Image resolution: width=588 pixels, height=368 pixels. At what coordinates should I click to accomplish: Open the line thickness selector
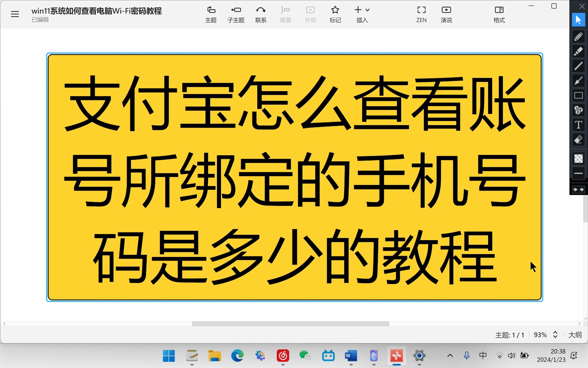tap(578, 173)
